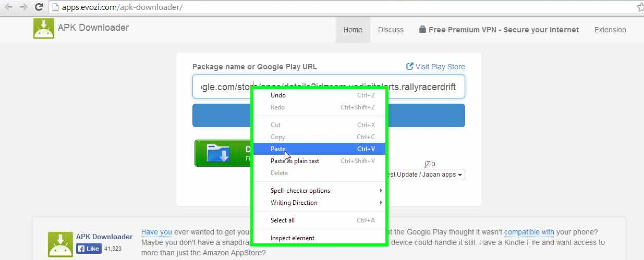Open the Extension tab

tap(610, 30)
